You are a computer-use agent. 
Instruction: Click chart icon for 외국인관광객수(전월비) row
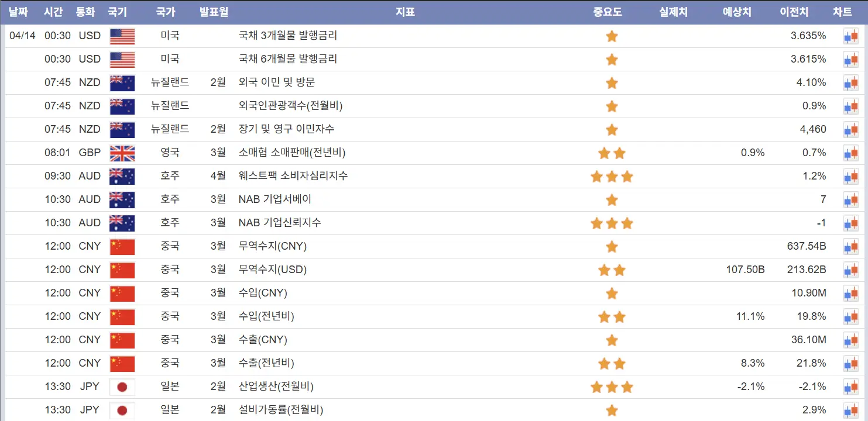click(850, 106)
